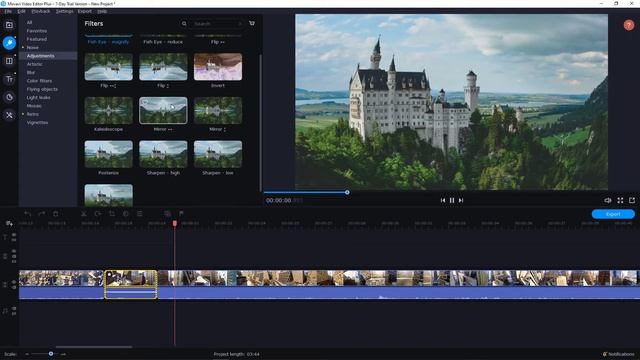Image resolution: width=640 pixels, height=360 pixels.
Task: Open the Titles tab icon
Action: (9, 79)
